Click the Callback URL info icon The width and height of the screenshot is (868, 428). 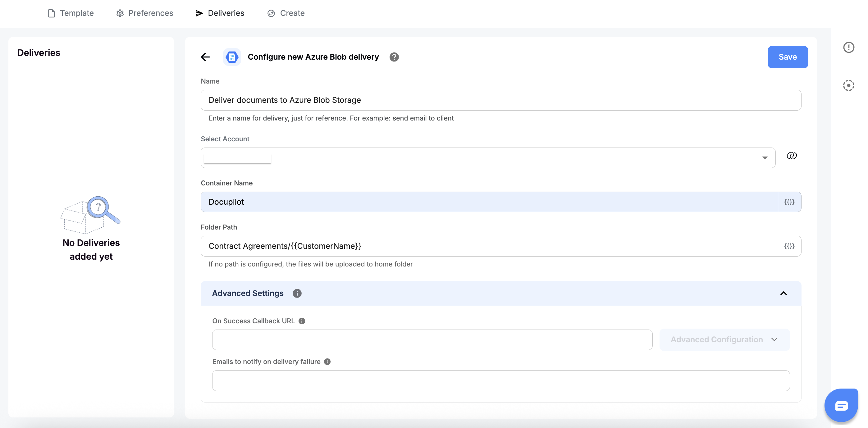(302, 321)
